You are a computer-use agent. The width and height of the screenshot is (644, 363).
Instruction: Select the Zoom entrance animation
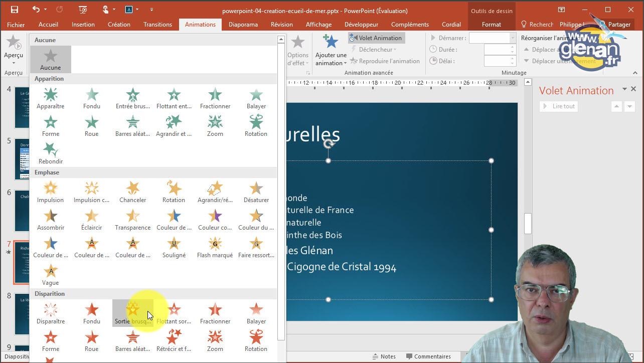215,126
